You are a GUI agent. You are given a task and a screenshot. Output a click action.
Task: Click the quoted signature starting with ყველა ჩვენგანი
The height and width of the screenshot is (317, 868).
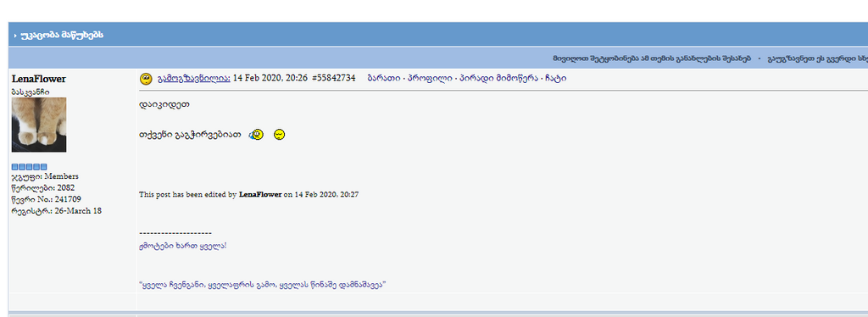click(x=263, y=286)
